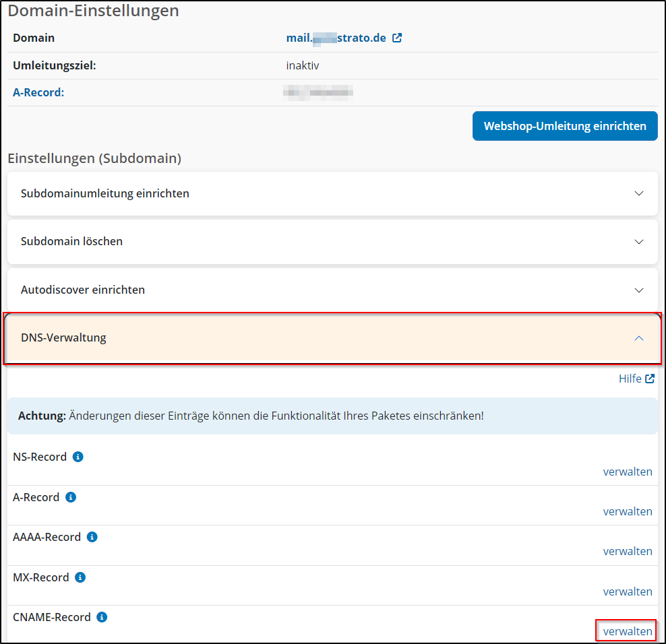The image size is (666, 644).
Task: Click verwalten for NS-Record
Action: click(628, 472)
